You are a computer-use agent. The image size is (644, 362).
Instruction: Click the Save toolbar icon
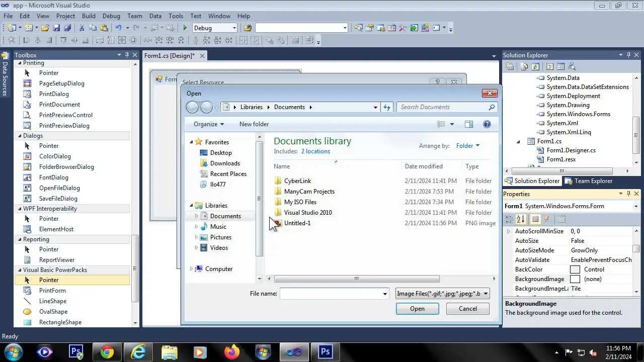tap(57, 28)
